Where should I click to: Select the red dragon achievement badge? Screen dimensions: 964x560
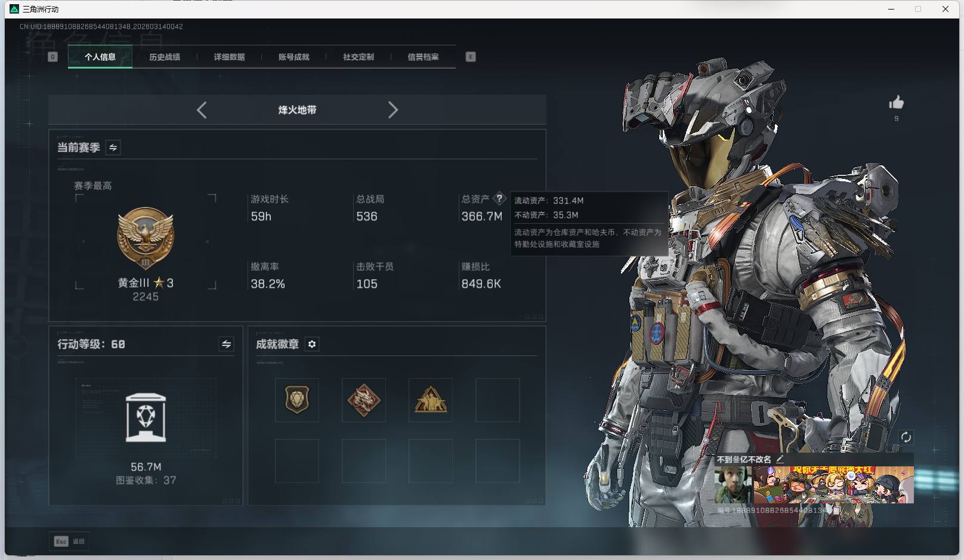click(x=364, y=400)
